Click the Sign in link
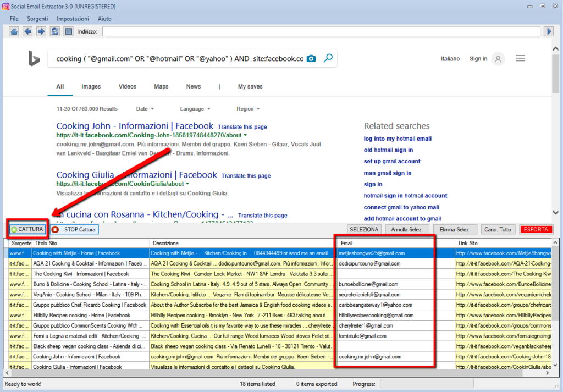 point(478,58)
